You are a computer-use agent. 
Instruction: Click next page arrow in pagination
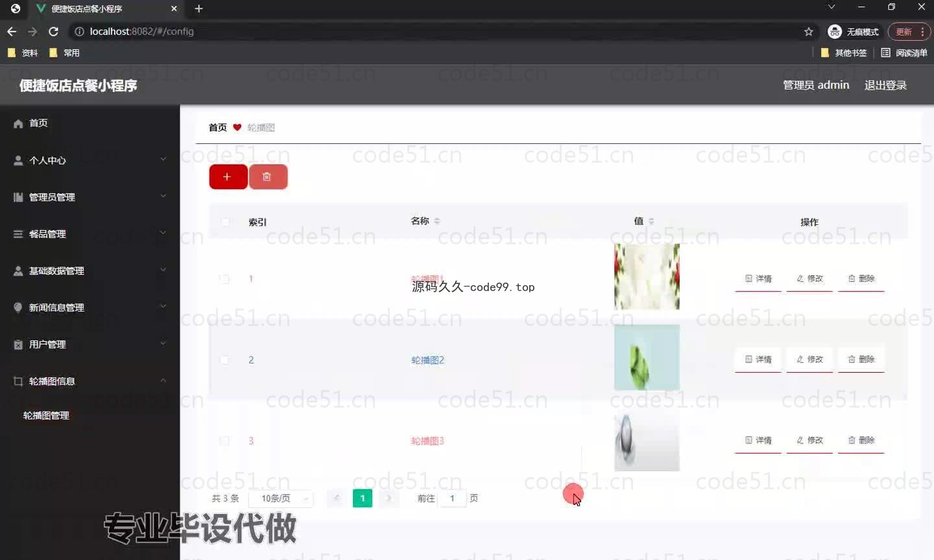tap(389, 498)
